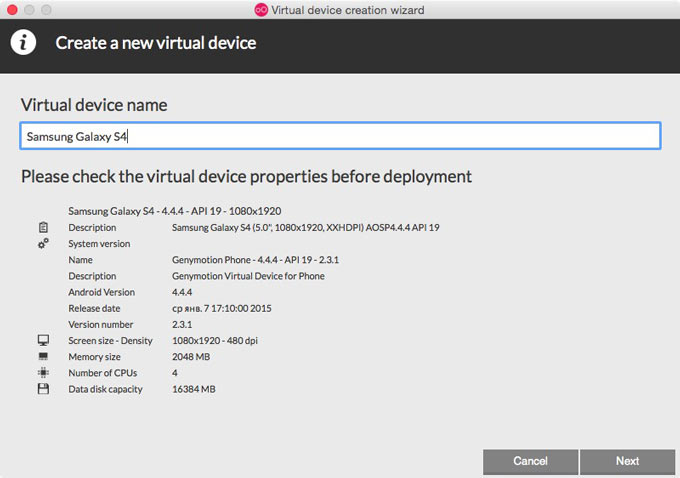Click the Next button
Screen dimensions: 680x478
627,461
